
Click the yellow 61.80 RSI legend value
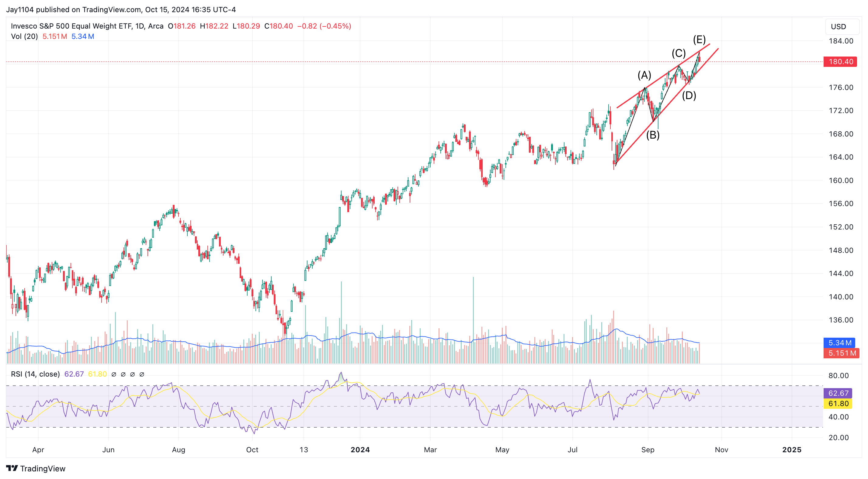97,374
